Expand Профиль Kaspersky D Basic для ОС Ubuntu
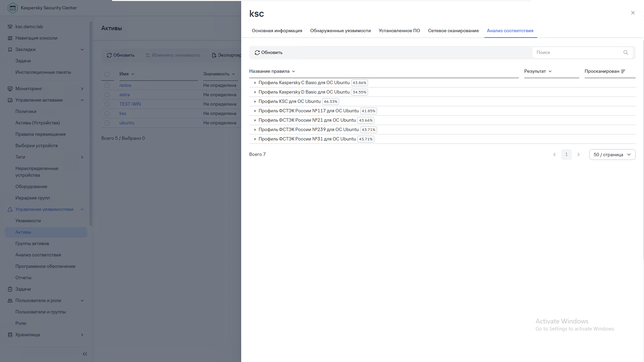 pyautogui.click(x=255, y=92)
